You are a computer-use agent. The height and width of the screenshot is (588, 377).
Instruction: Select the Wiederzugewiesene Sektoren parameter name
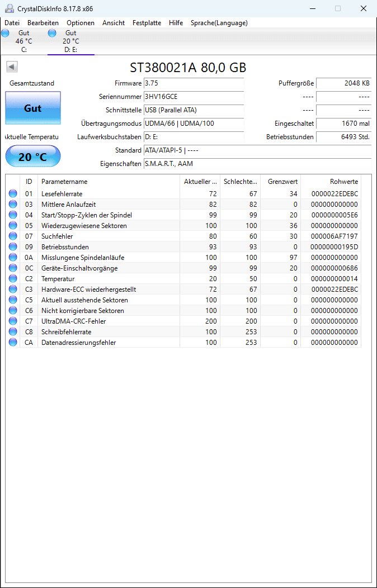pyautogui.click(x=84, y=226)
